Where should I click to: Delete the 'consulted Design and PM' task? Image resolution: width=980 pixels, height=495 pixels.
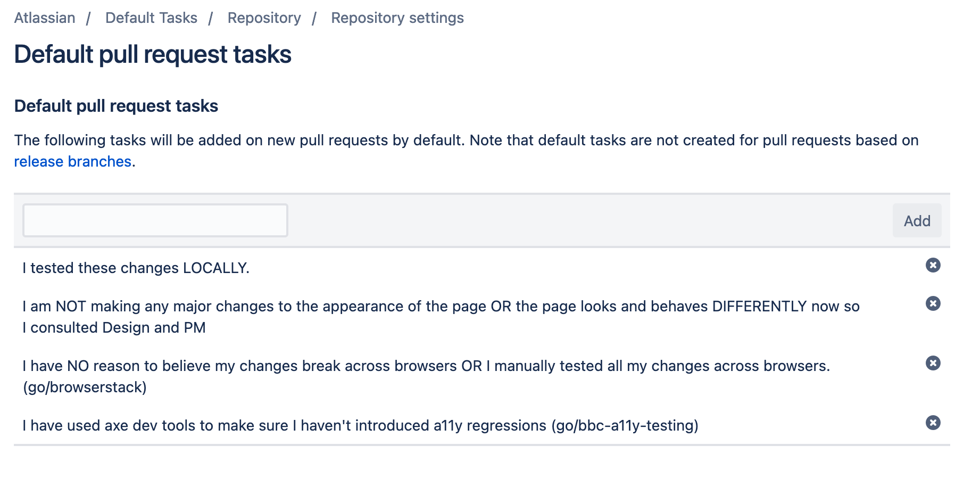tap(933, 303)
